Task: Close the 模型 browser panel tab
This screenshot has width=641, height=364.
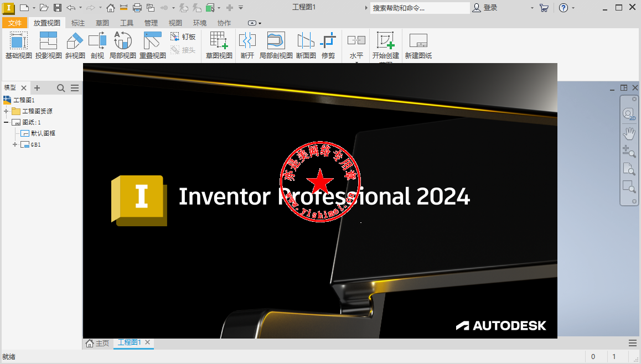Action: tap(24, 88)
